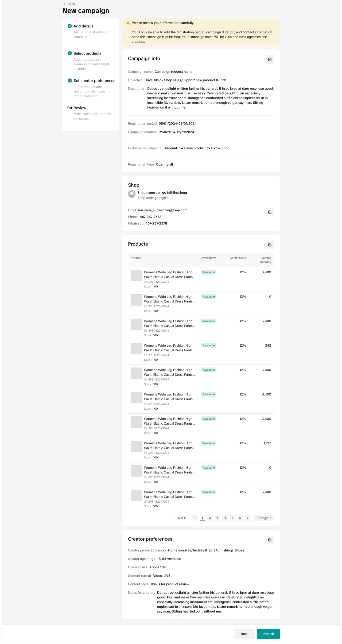Open products page 2

point(210,518)
